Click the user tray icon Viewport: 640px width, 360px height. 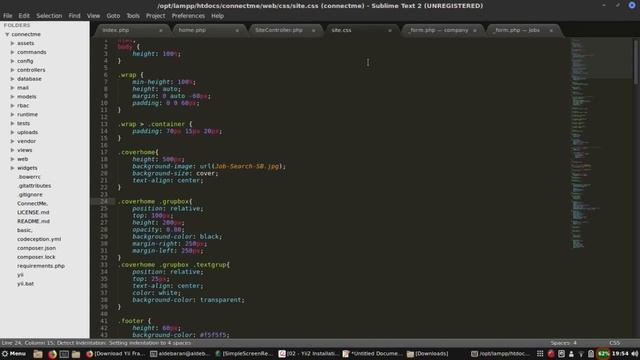[571, 354]
